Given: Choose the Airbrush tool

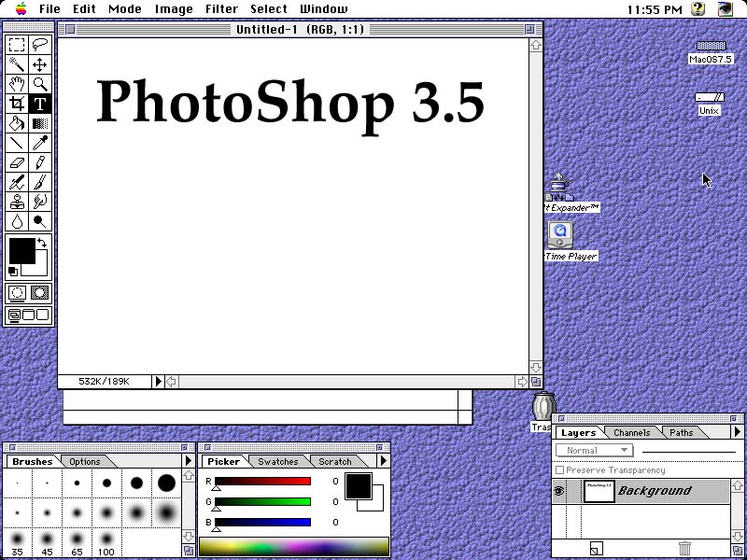Looking at the screenshot, I should (17, 182).
